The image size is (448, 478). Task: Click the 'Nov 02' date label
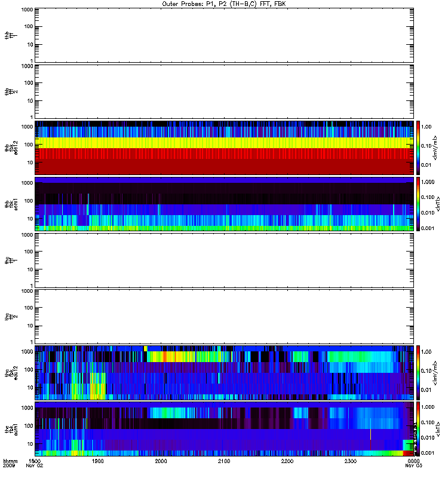pos(35,465)
